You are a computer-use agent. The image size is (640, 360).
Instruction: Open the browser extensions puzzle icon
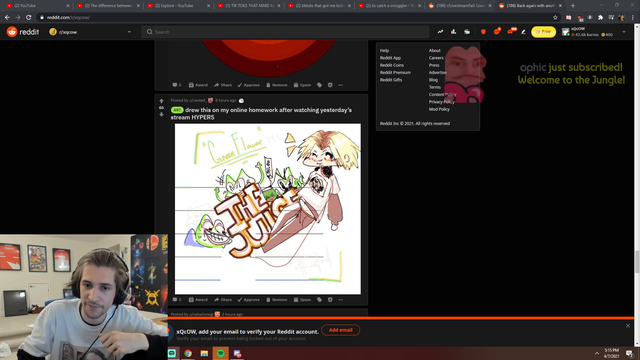pos(600,18)
